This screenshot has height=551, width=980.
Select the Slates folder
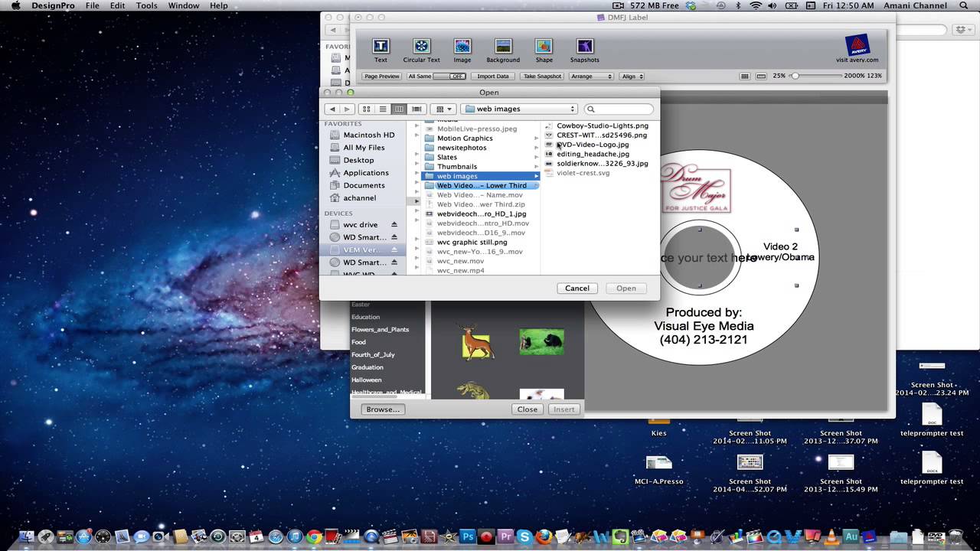point(447,158)
